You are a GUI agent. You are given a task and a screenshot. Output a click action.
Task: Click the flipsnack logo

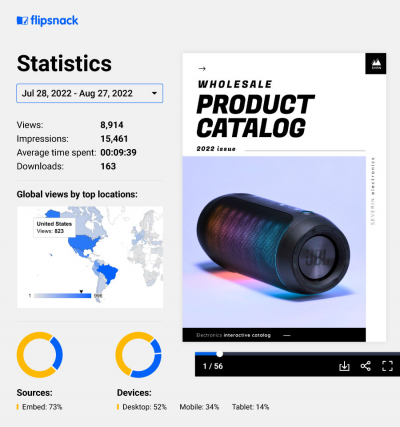click(47, 21)
